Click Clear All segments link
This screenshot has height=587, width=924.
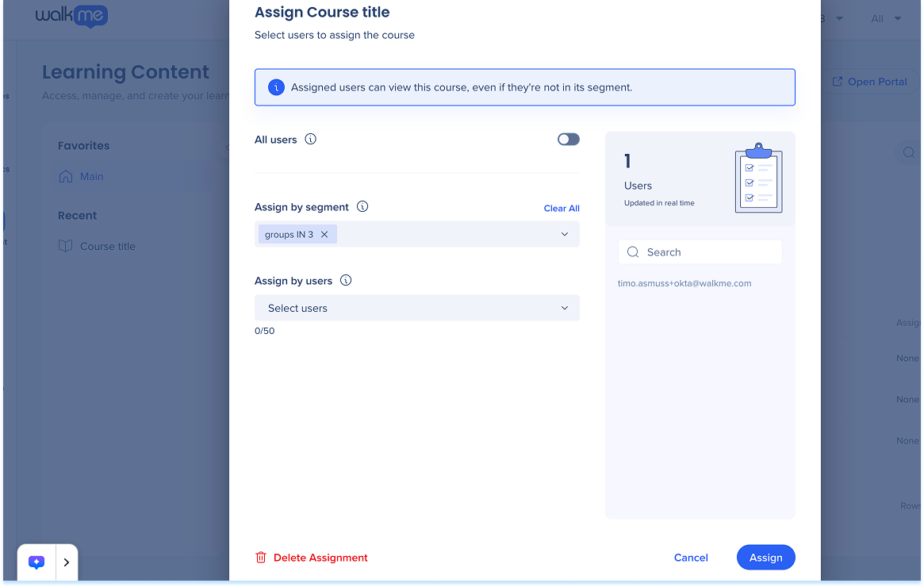point(562,209)
